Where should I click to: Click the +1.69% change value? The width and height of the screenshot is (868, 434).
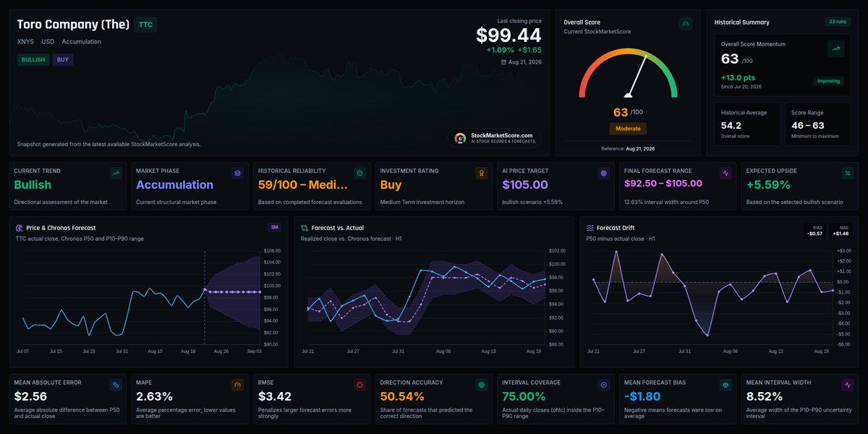click(x=500, y=50)
